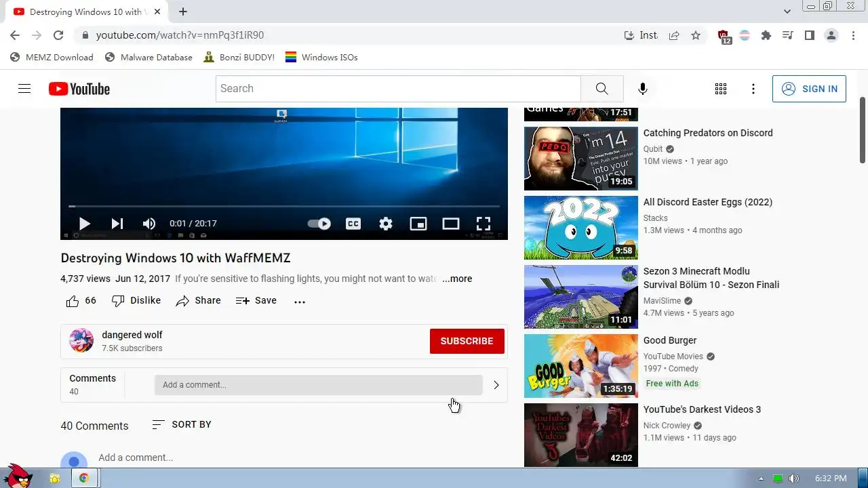
Task: Open the Malware Database bookmark
Action: click(x=149, y=58)
